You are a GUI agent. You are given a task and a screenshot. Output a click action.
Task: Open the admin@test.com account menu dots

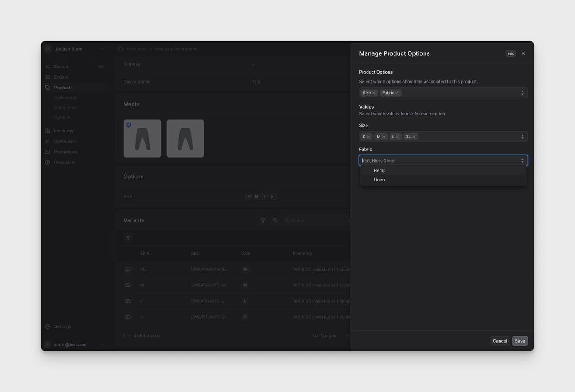tap(102, 344)
